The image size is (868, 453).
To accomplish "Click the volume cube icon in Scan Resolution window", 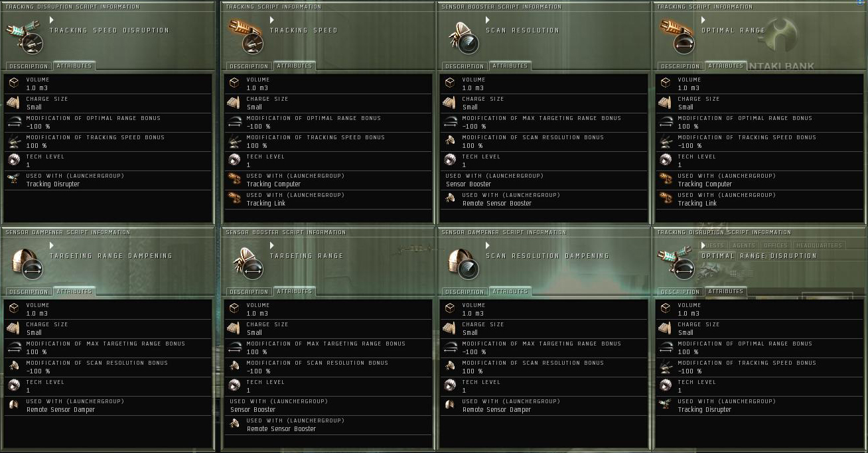I will [450, 83].
